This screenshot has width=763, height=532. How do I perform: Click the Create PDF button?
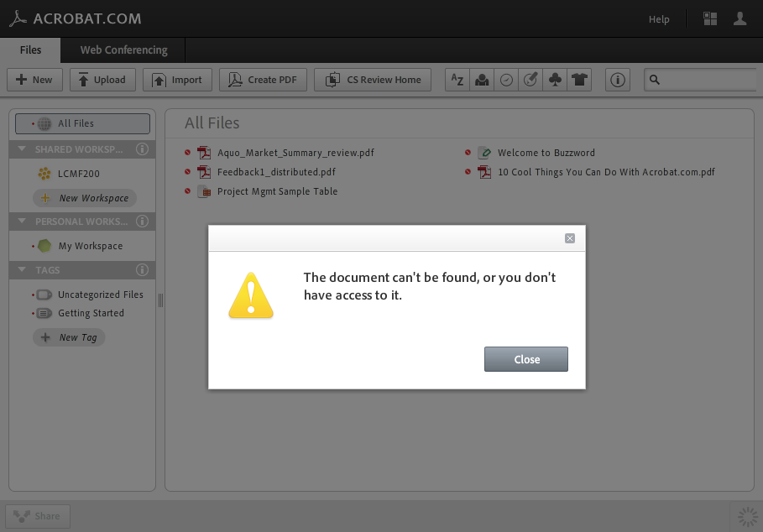click(x=264, y=80)
